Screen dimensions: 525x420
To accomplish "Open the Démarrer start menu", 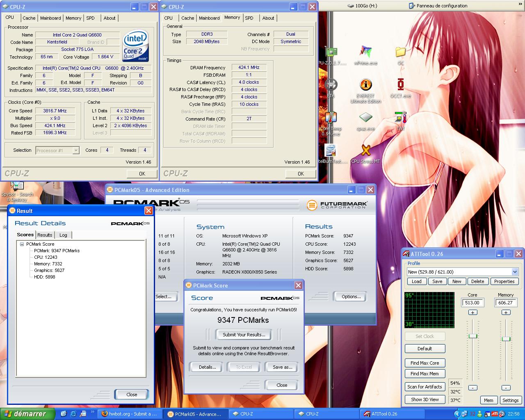I will point(27,414).
